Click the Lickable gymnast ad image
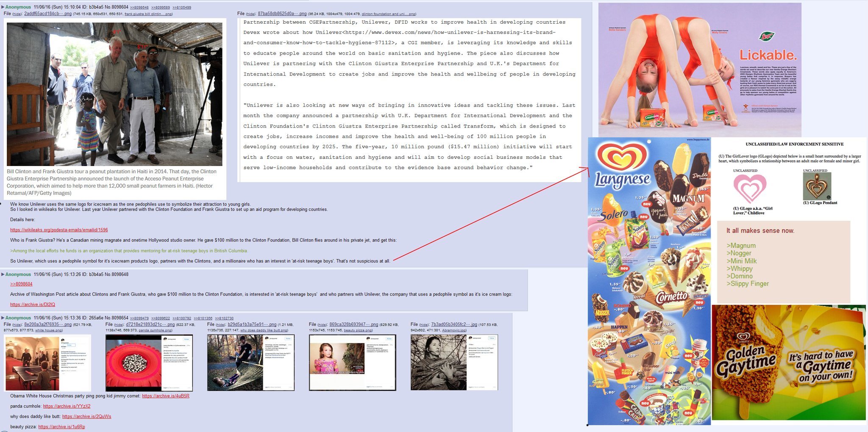This screenshot has width=868, height=432. point(700,69)
